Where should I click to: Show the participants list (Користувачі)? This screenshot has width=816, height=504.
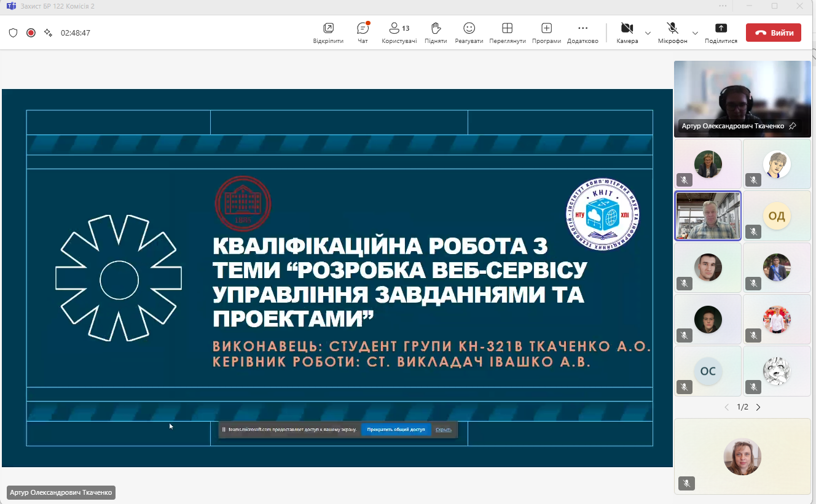(x=399, y=33)
